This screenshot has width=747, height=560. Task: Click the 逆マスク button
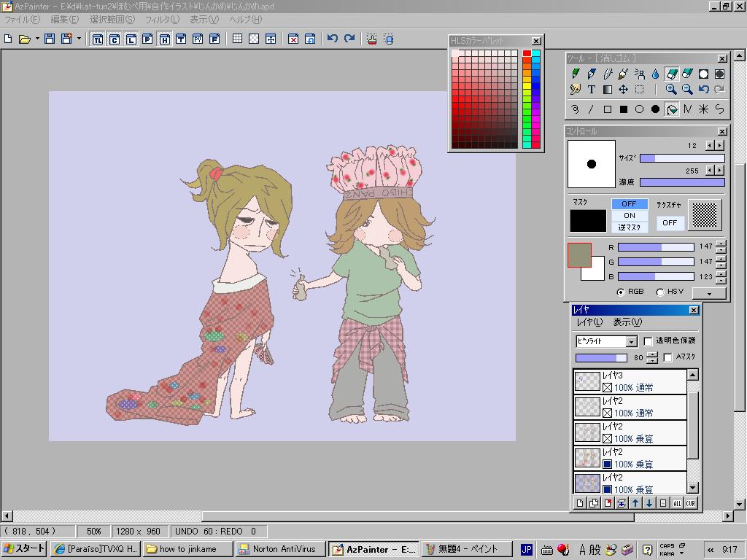(x=629, y=227)
